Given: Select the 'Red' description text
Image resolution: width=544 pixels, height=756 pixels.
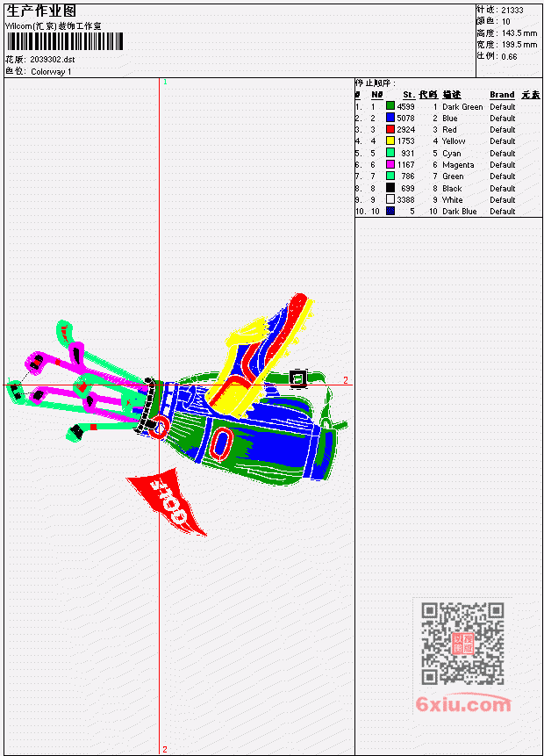Looking at the screenshot, I should tap(449, 130).
